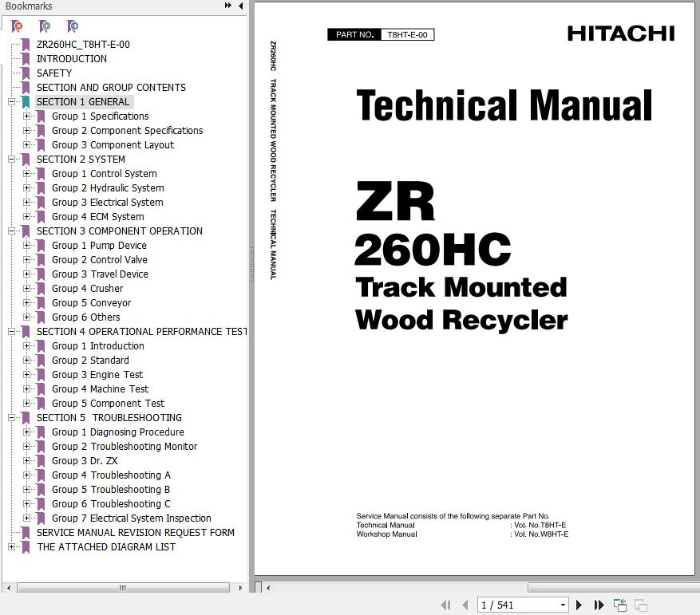The height and width of the screenshot is (615, 700).
Task: Open Group 3 Component Layout
Action: click(113, 145)
